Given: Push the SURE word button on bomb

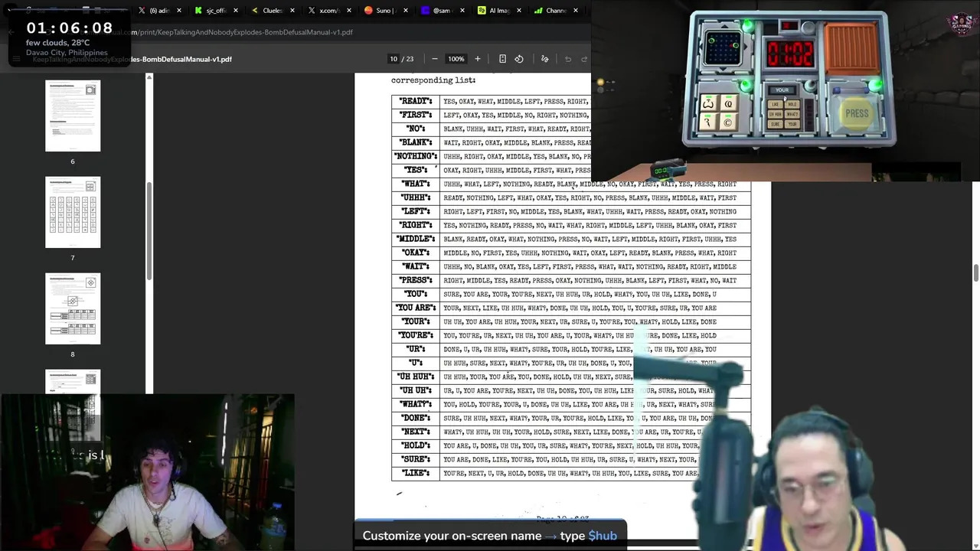Looking at the screenshot, I should coord(776,124).
